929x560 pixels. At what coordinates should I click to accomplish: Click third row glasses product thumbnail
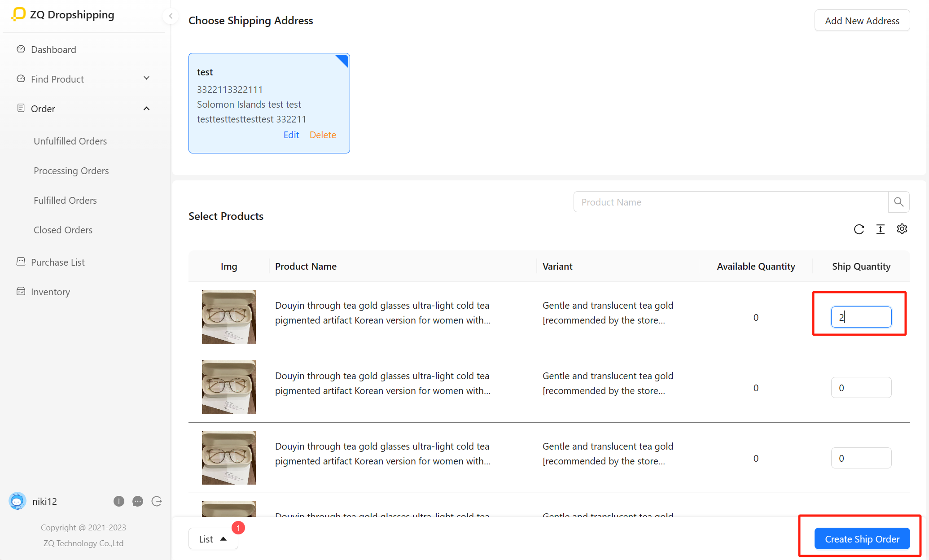pyautogui.click(x=228, y=458)
